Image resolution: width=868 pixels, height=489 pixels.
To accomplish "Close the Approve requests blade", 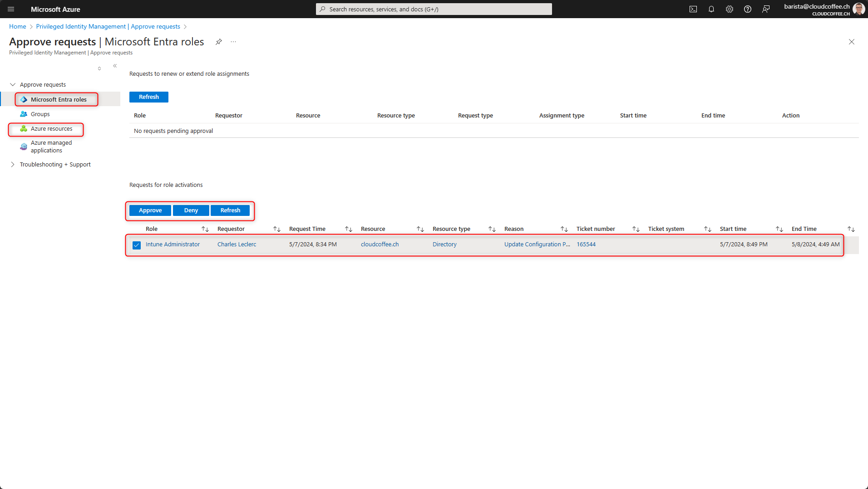I will [852, 42].
